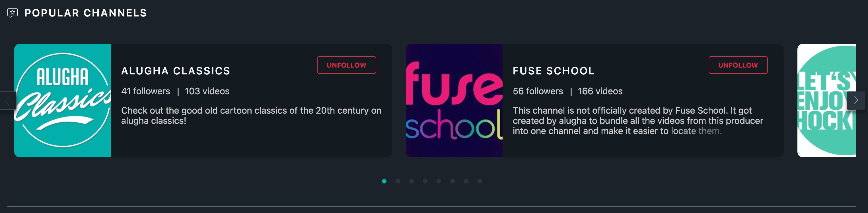
Task: Click the Popular Channels star icon
Action: click(13, 13)
